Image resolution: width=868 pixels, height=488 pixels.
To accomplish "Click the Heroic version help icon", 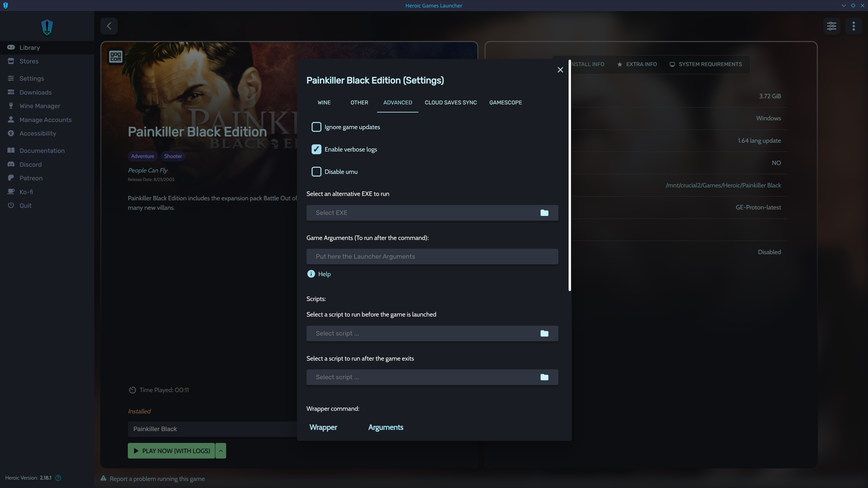I will [58, 478].
